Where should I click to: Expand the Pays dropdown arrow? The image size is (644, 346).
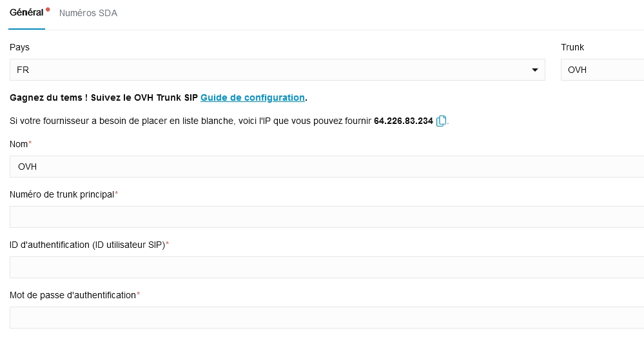point(534,70)
